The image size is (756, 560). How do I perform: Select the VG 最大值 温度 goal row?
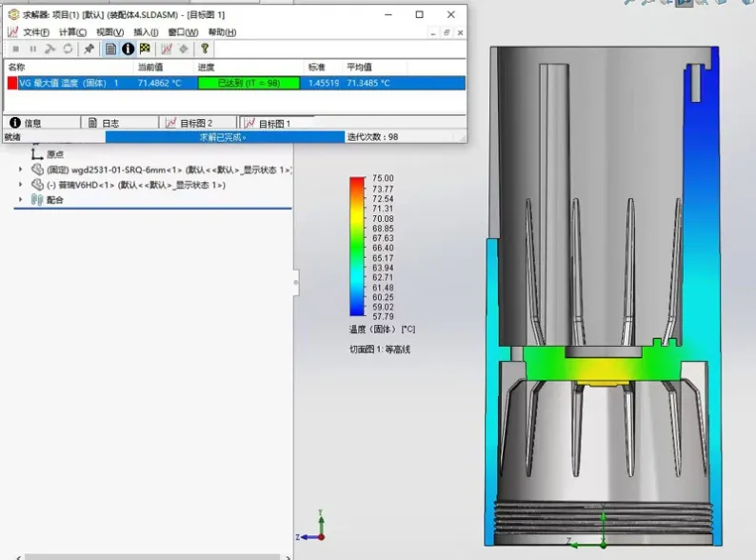point(235,83)
